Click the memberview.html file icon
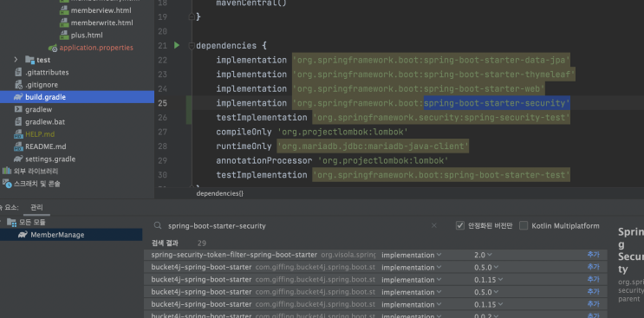The height and width of the screenshot is (318, 644). pos(64,10)
